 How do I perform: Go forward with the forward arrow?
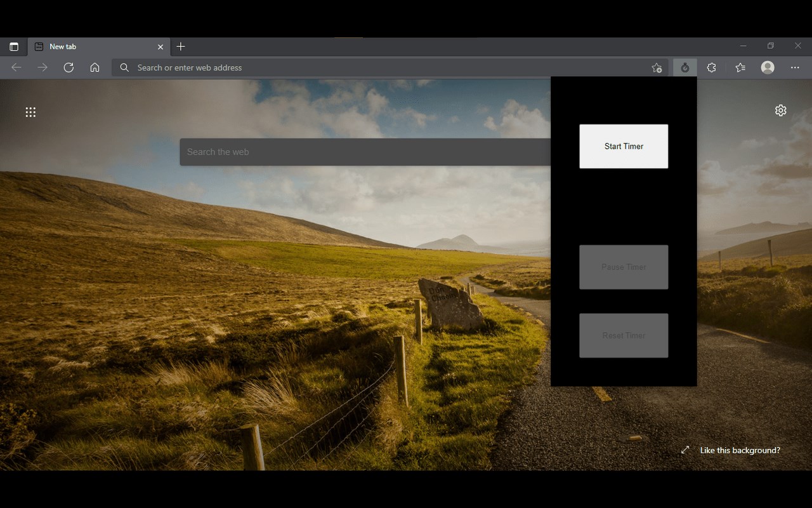43,67
